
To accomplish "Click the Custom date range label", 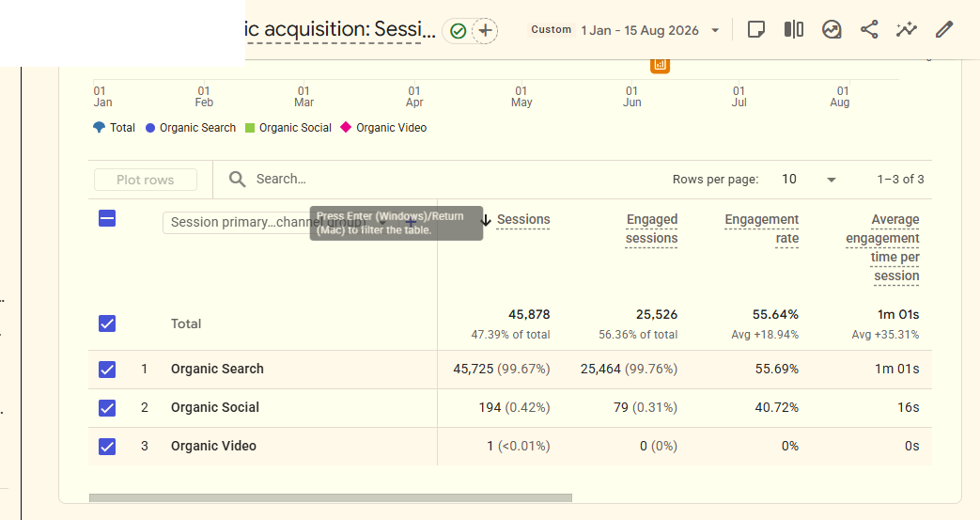I will [552, 29].
